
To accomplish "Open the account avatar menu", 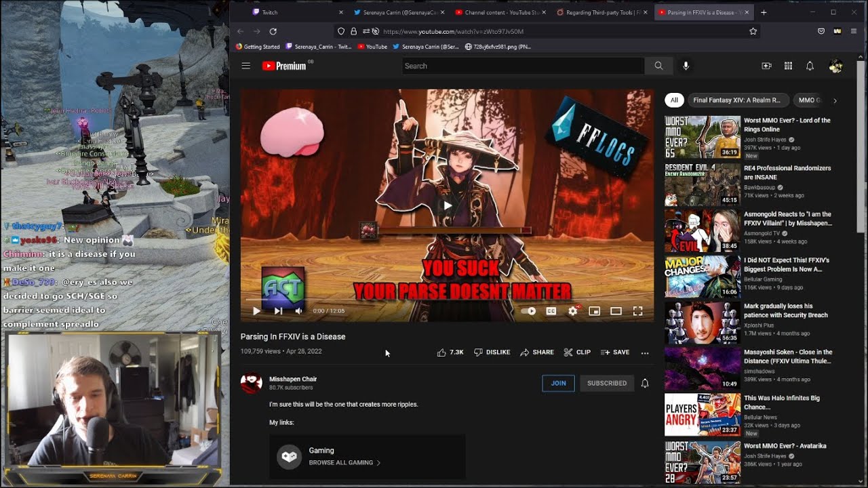I will [835, 66].
